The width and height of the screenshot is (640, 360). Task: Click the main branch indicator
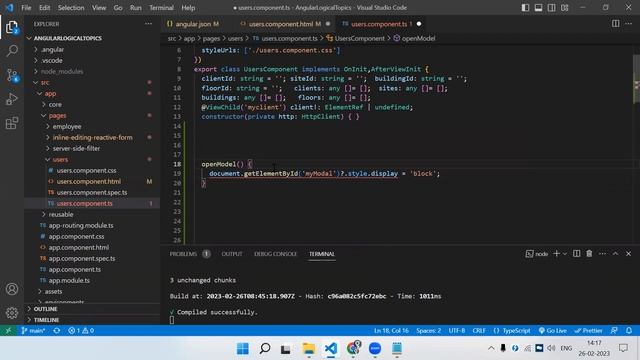[x=33, y=331]
